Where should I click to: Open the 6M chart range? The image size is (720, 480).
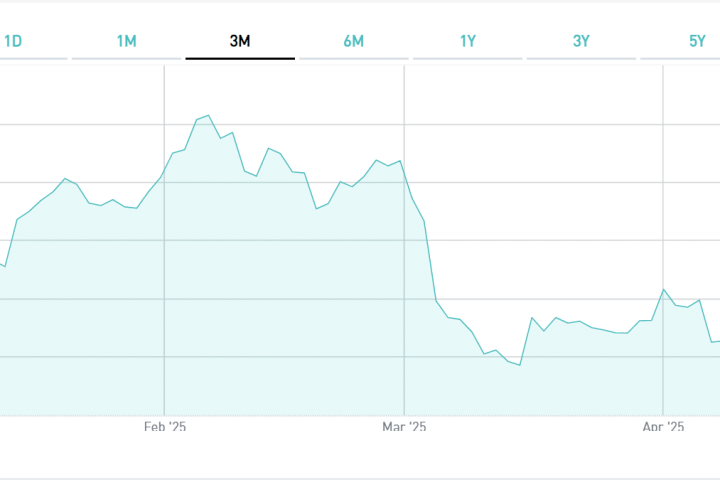(353, 41)
